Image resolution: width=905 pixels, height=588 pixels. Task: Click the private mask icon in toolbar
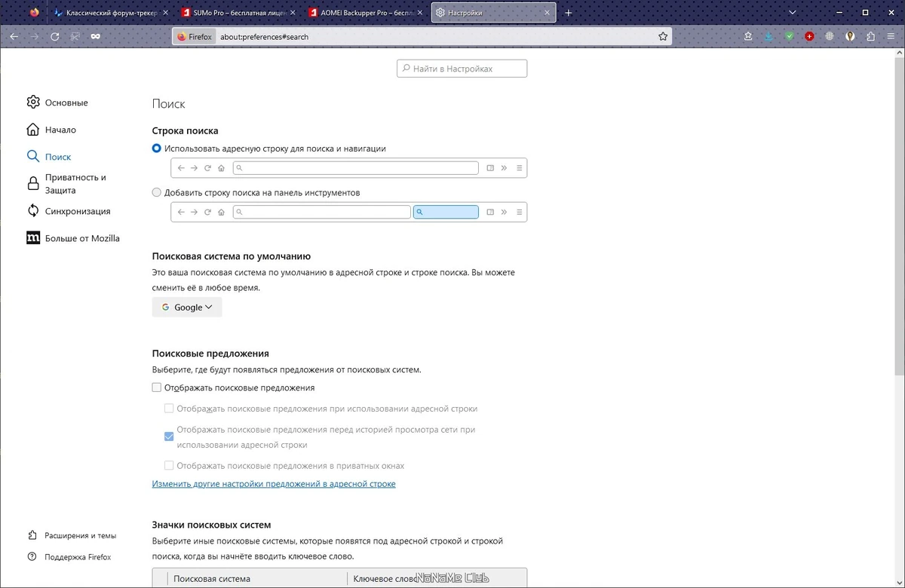95,36
